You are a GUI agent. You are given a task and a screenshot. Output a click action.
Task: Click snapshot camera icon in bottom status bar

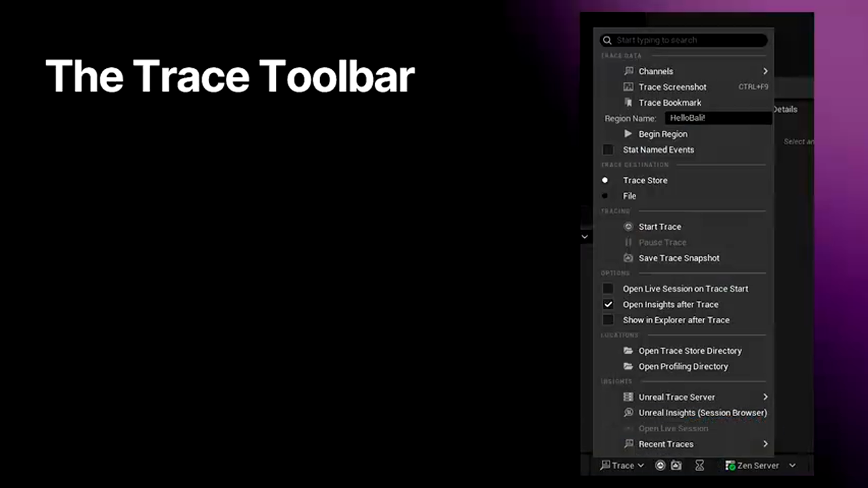coord(676,466)
